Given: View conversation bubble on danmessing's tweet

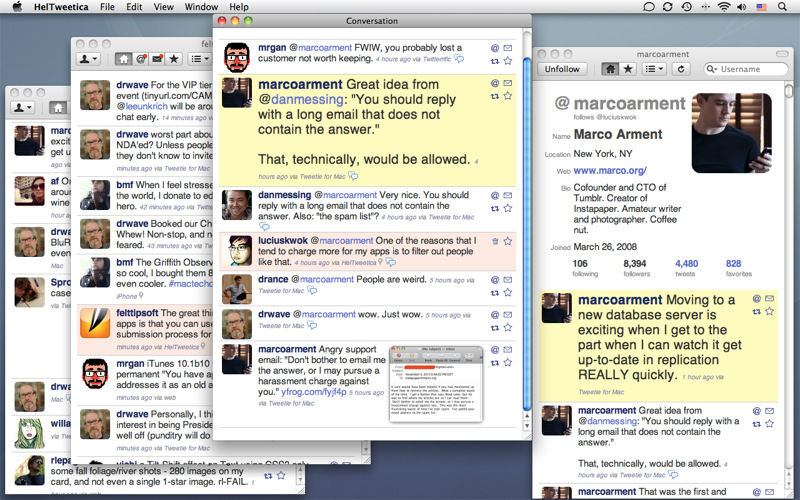Looking at the screenshot, I should [x=264, y=226].
